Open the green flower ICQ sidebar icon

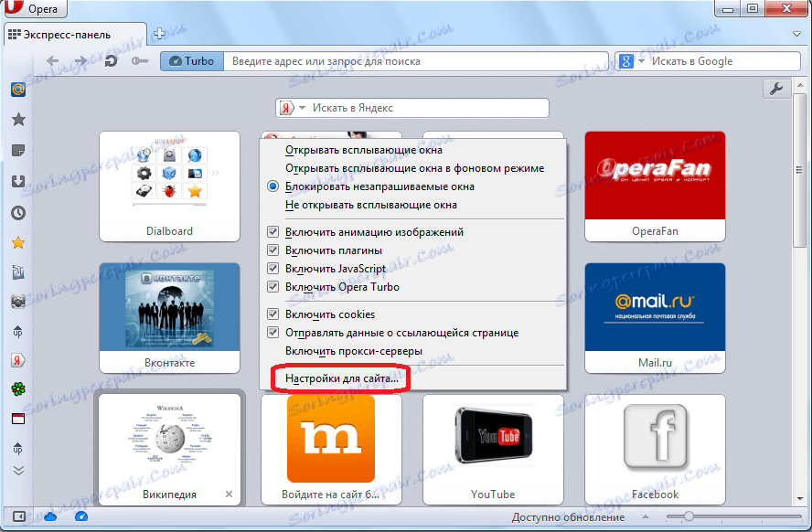[x=18, y=389]
